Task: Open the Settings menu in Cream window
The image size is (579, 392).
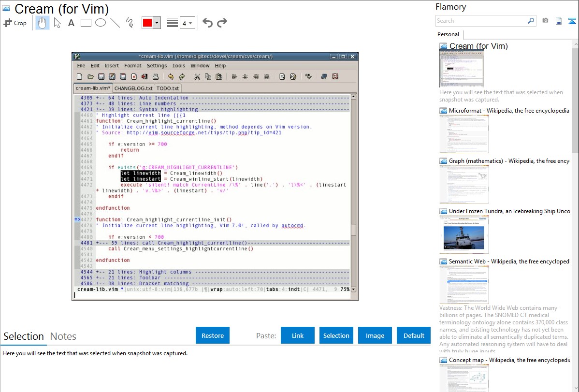Action: tap(157, 66)
